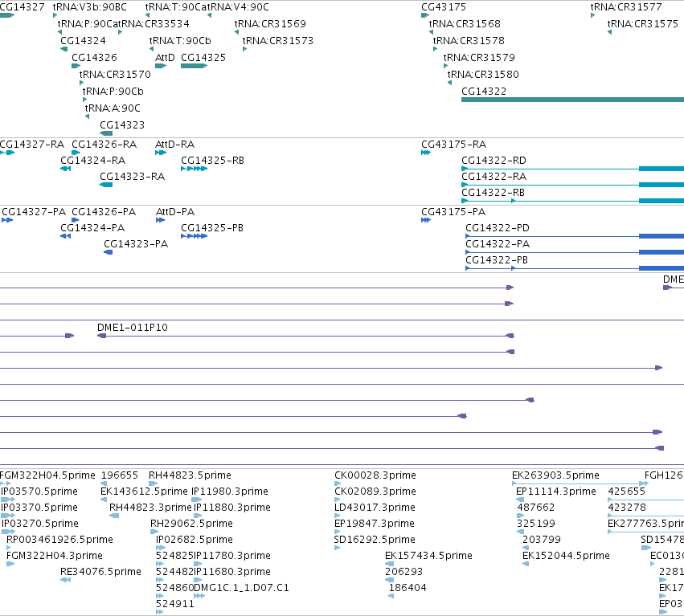The height and width of the screenshot is (616, 684).
Task: Select tRNA:CR31568 feature
Action: [x=431, y=32]
